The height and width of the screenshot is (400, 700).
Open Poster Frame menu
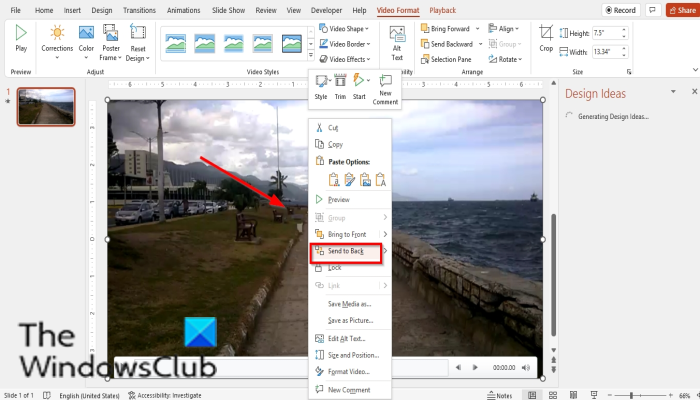(x=111, y=42)
